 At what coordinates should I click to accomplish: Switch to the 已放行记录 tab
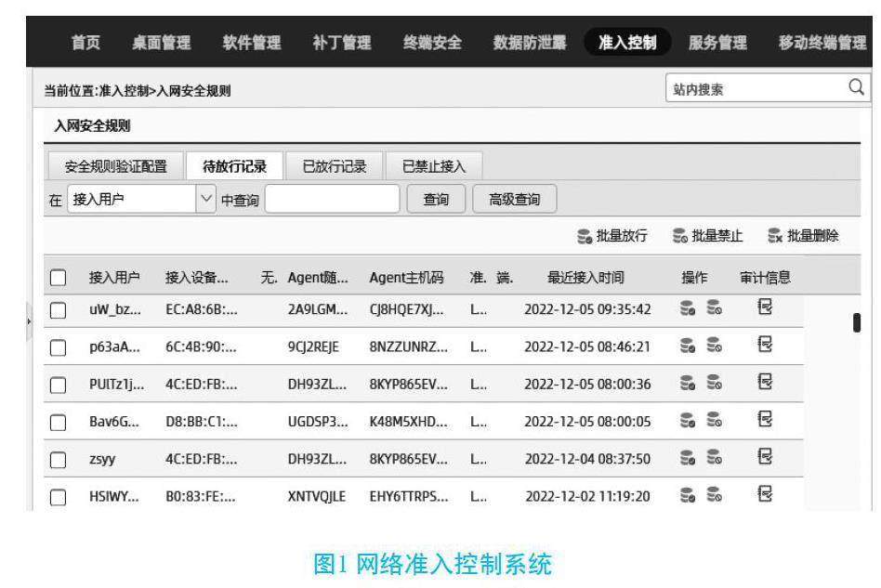coord(335,166)
